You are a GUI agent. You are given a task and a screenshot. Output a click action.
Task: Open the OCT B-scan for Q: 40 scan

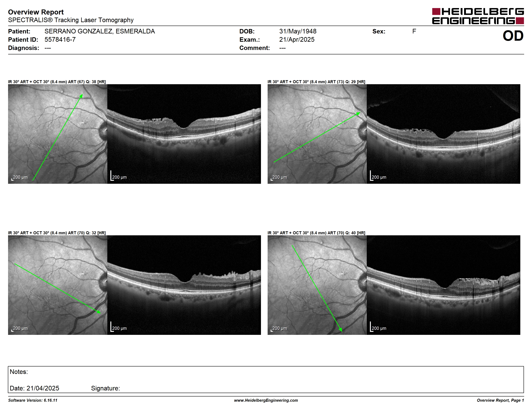444,285
